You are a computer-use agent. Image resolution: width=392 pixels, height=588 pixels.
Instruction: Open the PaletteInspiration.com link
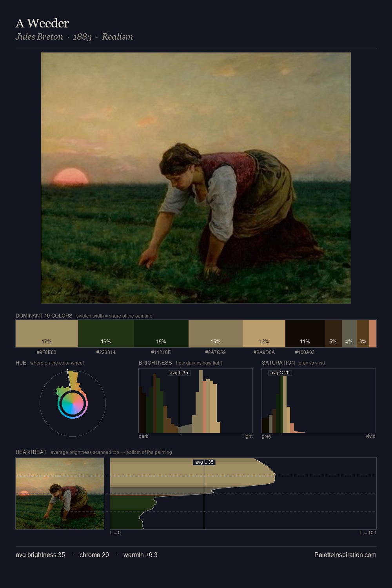pos(345,555)
